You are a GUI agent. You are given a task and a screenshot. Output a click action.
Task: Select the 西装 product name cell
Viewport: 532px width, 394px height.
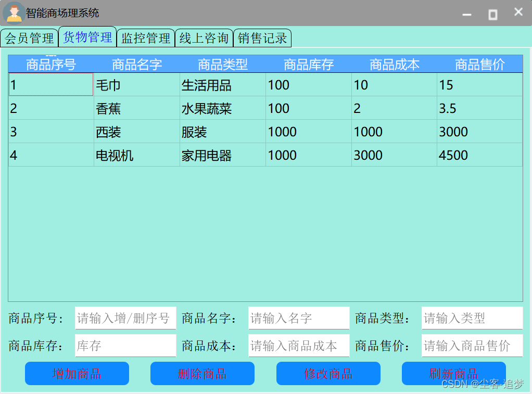pos(137,131)
